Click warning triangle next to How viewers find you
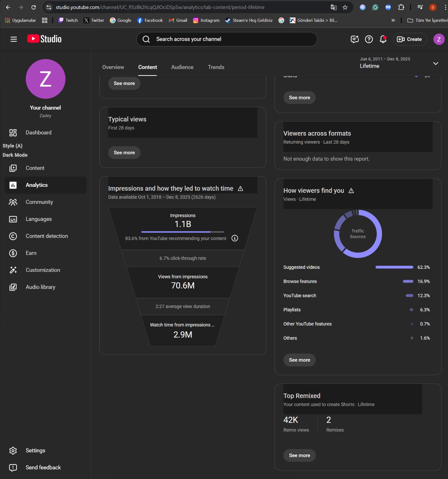This screenshot has width=448, height=479. [x=351, y=191]
